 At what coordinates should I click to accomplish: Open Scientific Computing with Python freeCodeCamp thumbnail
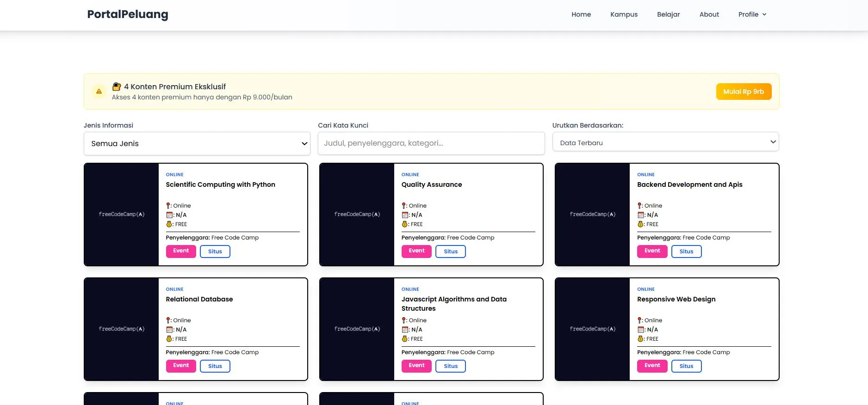pos(122,215)
